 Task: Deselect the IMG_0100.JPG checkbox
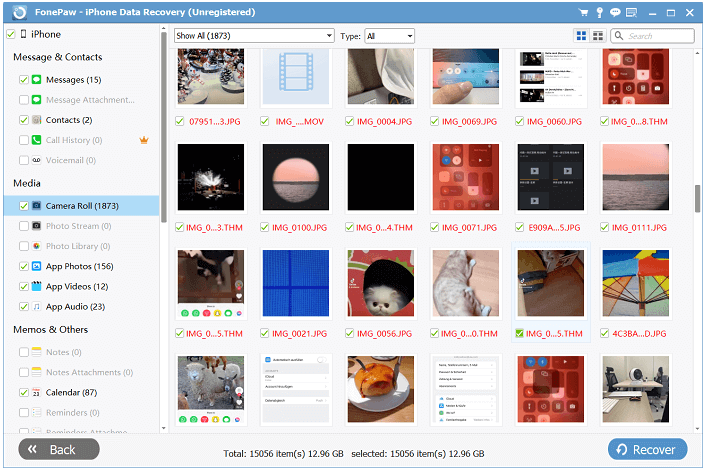tap(264, 228)
